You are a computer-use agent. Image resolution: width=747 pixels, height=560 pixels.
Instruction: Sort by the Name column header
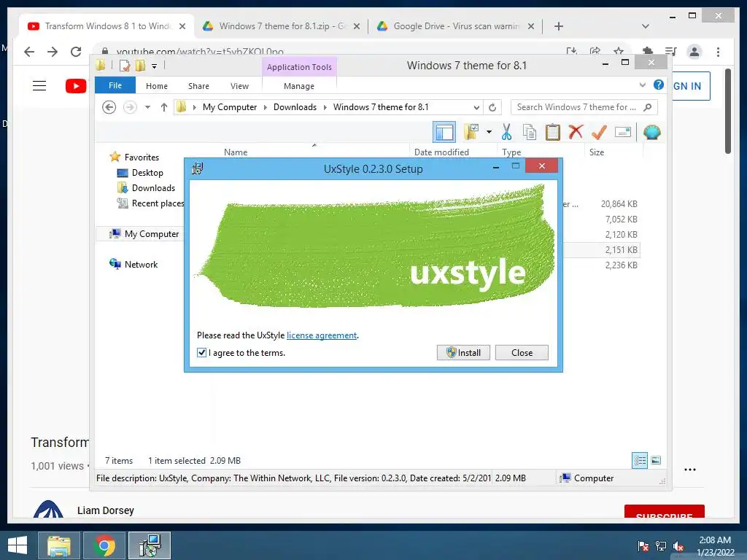[236, 152]
